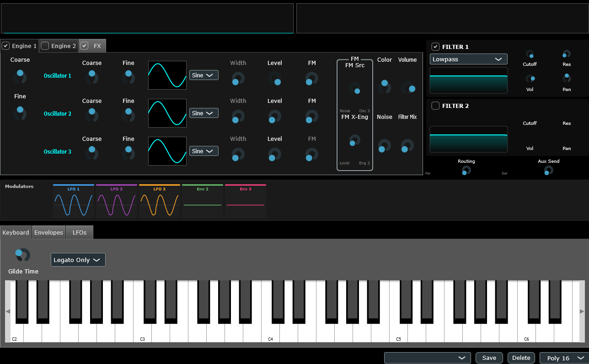Click the FM Src knob

(355, 88)
